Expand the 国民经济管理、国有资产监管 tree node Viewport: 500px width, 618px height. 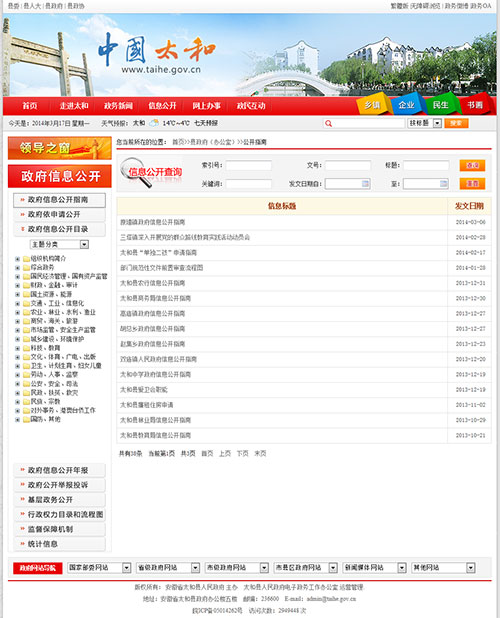click(x=17, y=277)
